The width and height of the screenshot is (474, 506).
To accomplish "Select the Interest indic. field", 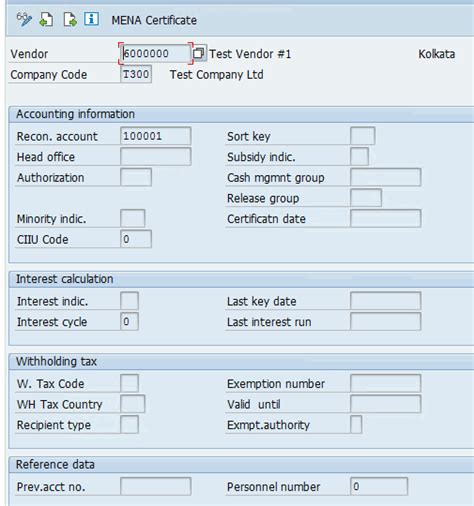I will pos(129,301).
